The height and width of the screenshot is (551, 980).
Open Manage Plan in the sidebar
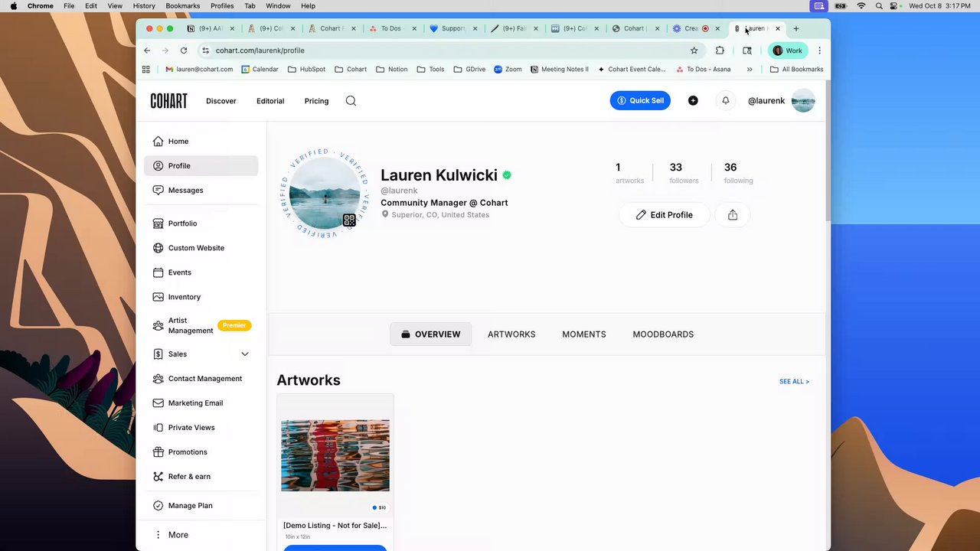201,506
